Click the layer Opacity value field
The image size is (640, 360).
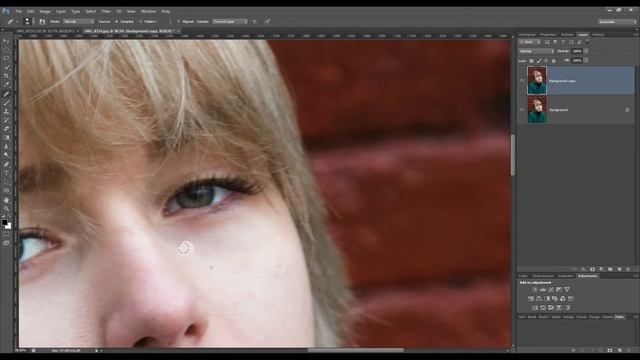[577, 51]
